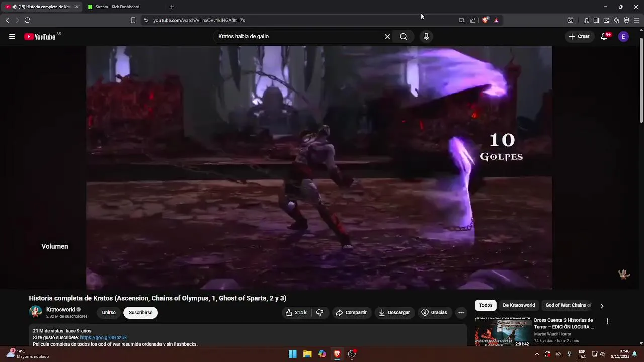Bookmark this page icon
This screenshot has width=644, height=362.
tap(133, 20)
